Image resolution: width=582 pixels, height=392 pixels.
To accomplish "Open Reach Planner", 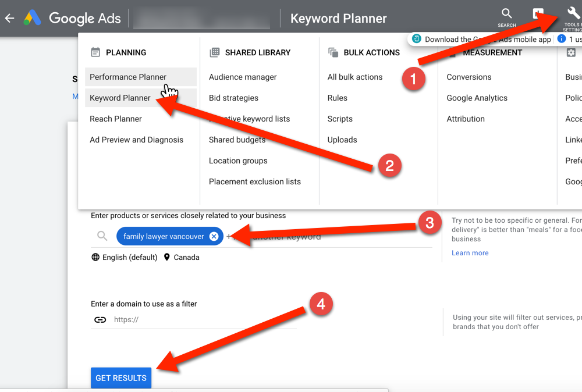I will click(x=116, y=119).
